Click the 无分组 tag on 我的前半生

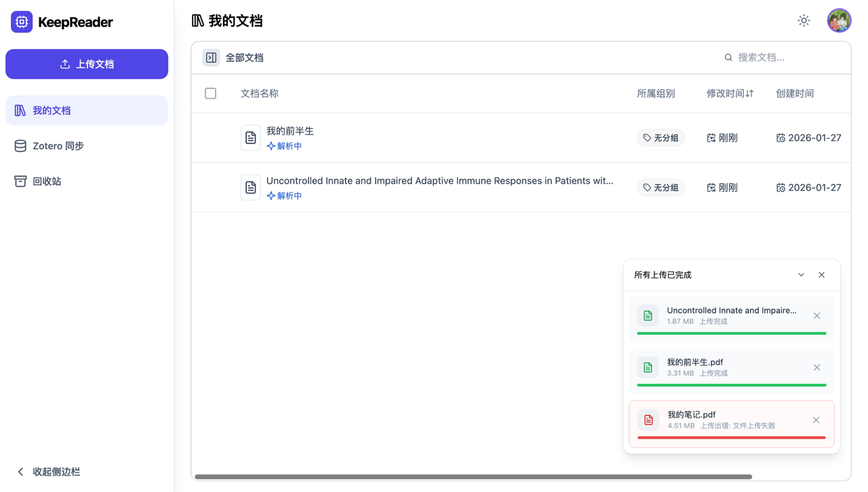[660, 137]
